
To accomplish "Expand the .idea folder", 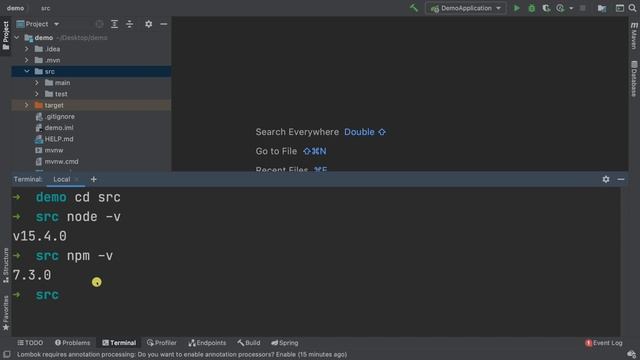I will (x=27, y=49).
